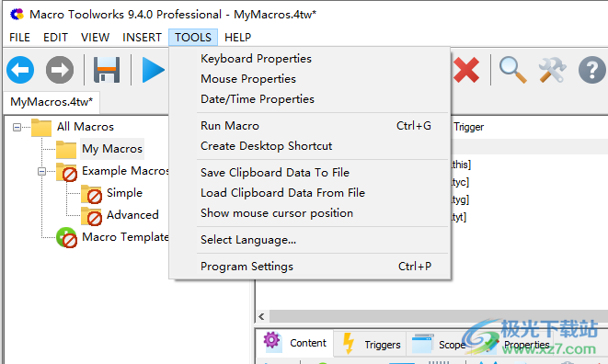This screenshot has width=608, height=364.
Task: Choose Mouse Properties menu entry
Action: coord(310,79)
